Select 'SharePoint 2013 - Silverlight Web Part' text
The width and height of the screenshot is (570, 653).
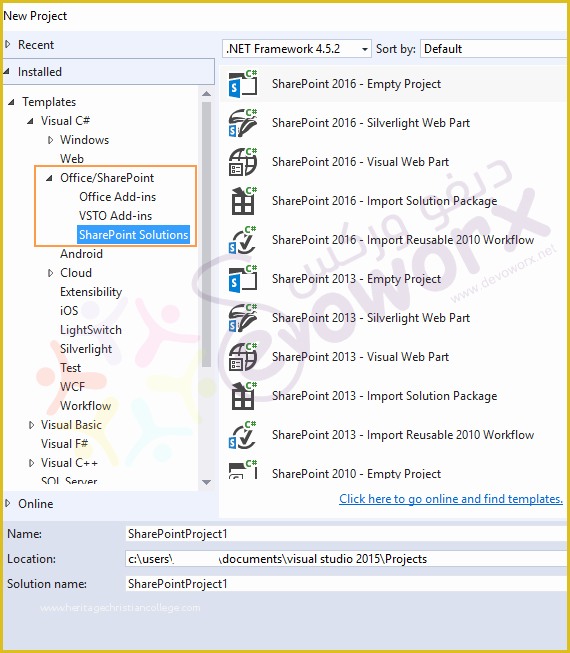pos(371,318)
